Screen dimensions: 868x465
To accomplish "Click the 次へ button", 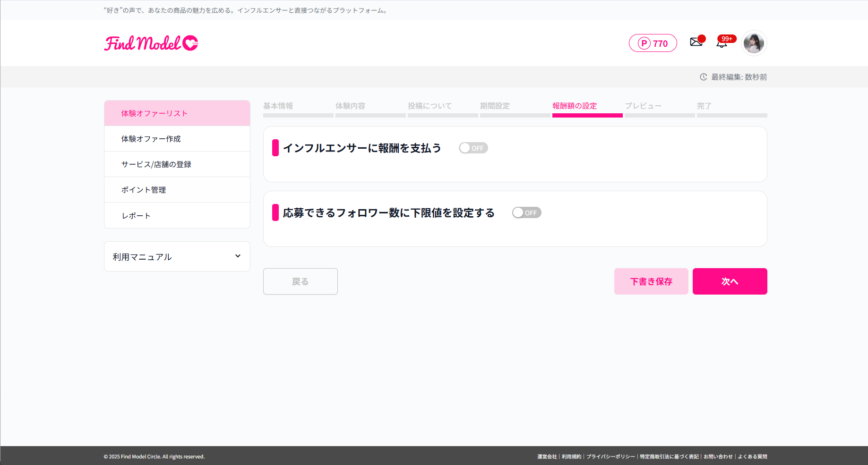I will tap(730, 281).
